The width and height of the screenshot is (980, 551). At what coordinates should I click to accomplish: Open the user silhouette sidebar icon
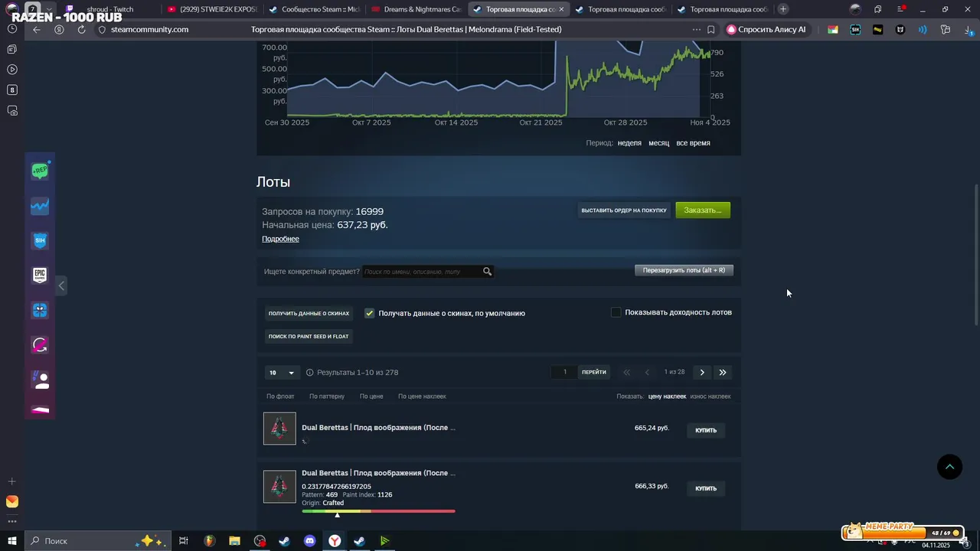click(x=40, y=380)
